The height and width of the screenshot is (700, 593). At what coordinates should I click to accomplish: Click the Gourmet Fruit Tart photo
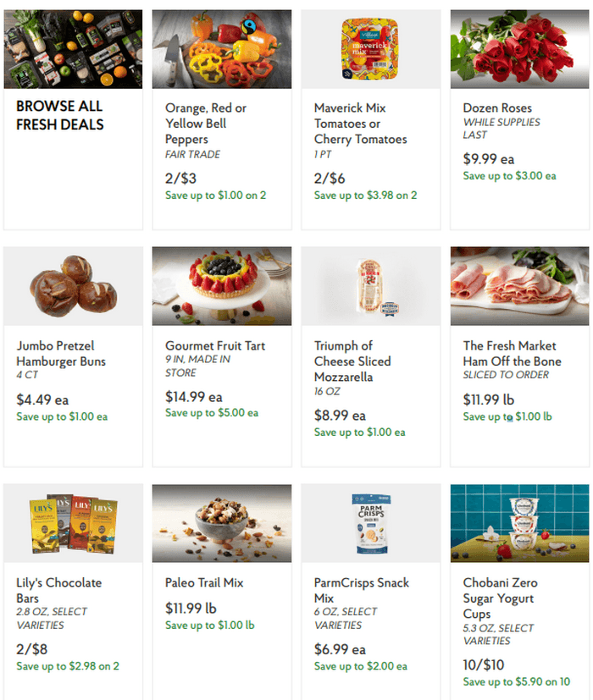pos(221,286)
